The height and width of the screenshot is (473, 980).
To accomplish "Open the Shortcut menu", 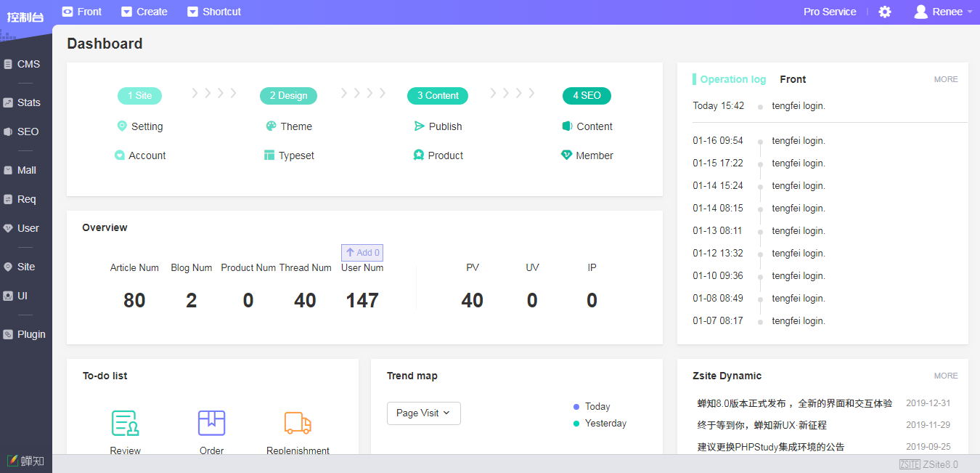I will [x=214, y=12].
